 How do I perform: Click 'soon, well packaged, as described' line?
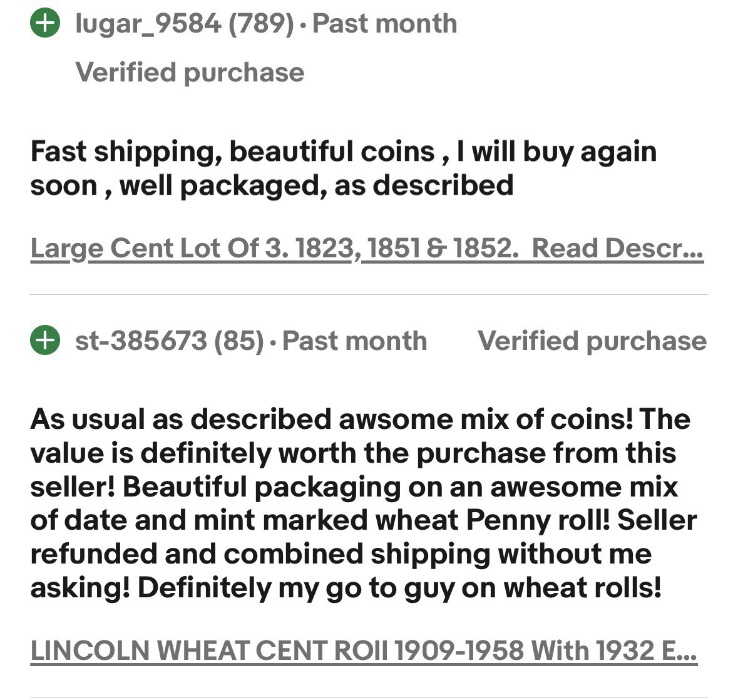tap(272, 185)
